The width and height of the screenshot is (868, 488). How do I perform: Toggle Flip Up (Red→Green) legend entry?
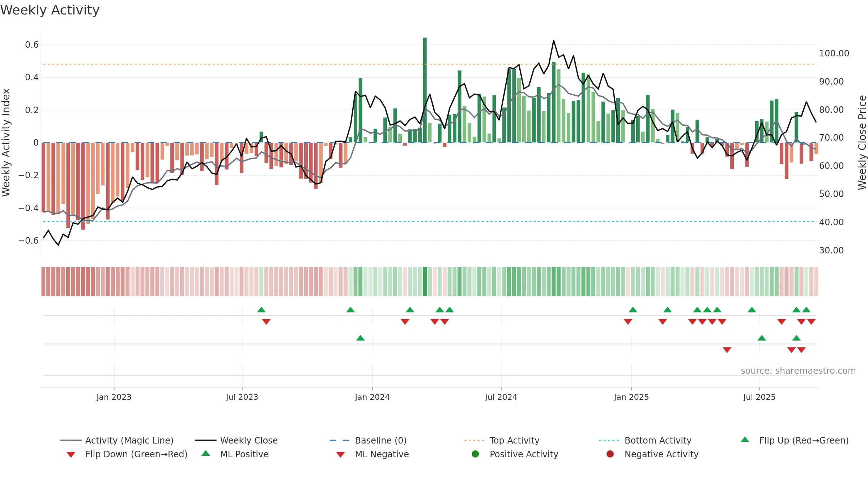point(795,440)
